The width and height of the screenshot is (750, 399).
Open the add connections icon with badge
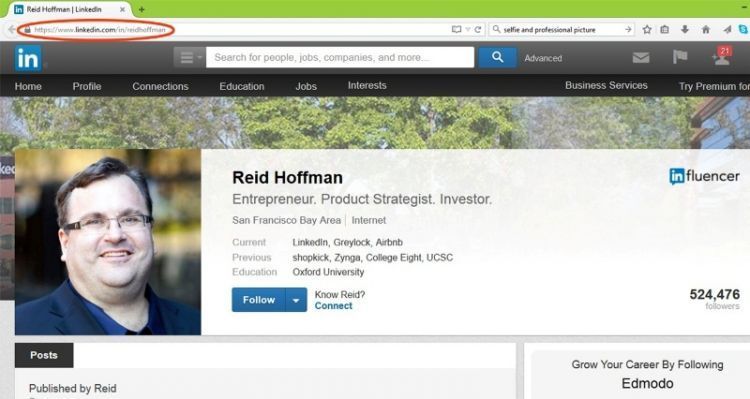click(x=722, y=57)
